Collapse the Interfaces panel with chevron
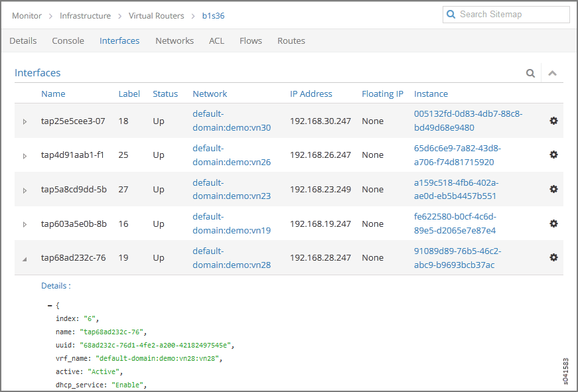The image size is (578, 392). click(552, 73)
